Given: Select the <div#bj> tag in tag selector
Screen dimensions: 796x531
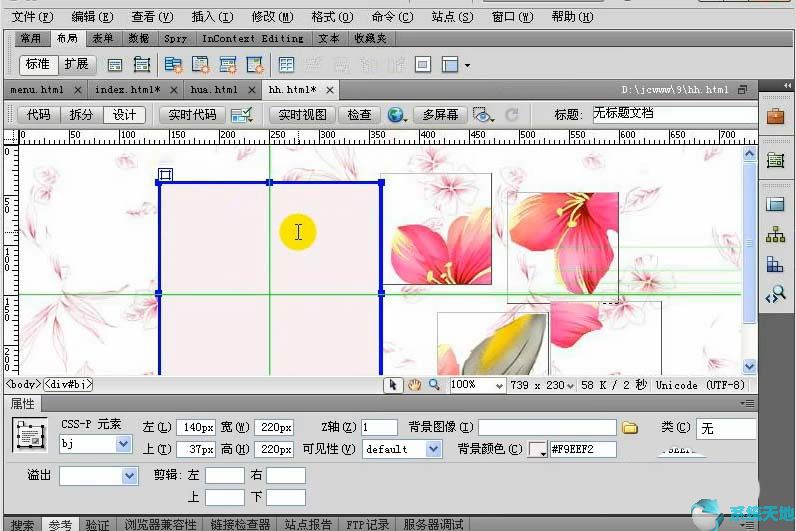Looking at the screenshot, I should pos(68,384).
